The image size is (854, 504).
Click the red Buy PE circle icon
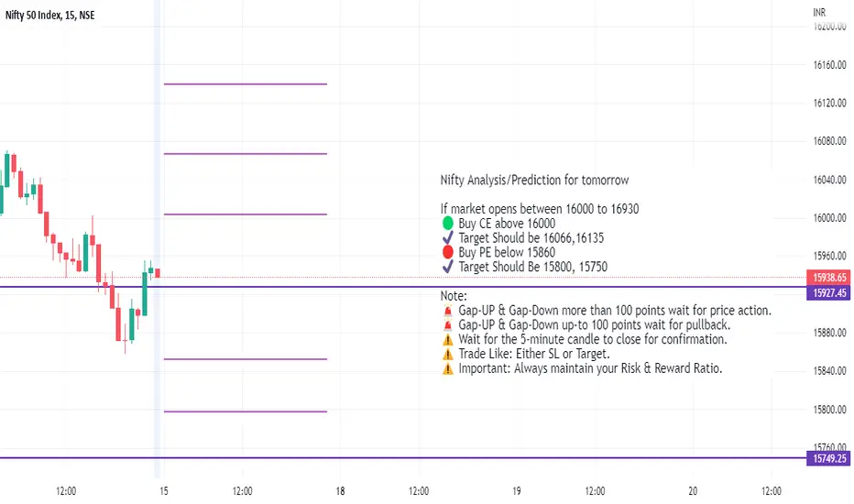click(448, 252)
